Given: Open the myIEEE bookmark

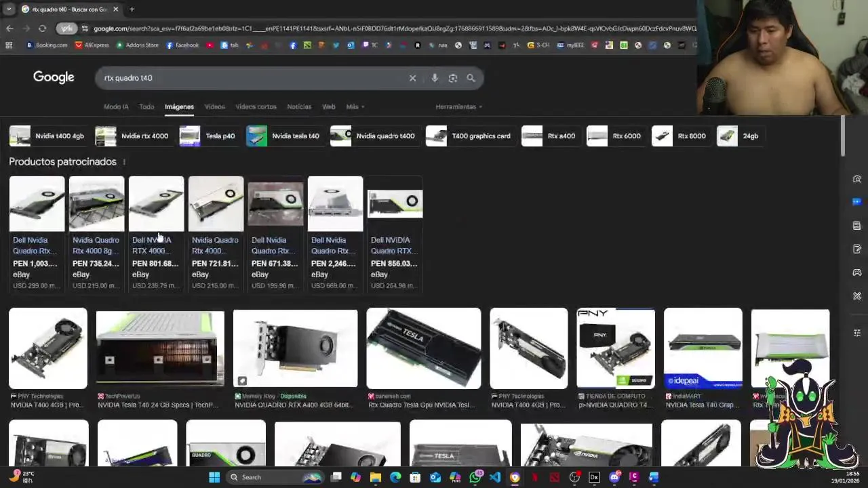Looking at the screenshot, I should [571, 45].
